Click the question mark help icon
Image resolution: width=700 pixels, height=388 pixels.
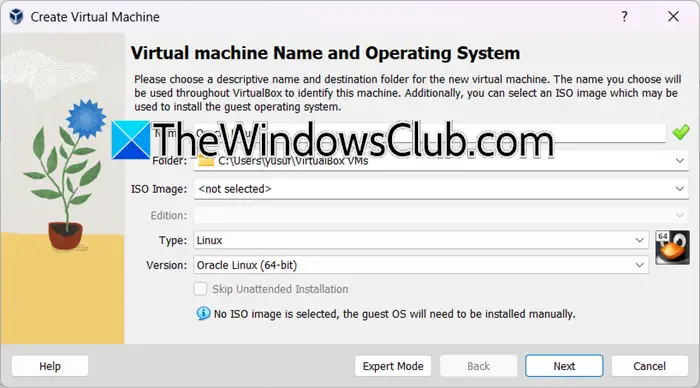tap(624, 17)
